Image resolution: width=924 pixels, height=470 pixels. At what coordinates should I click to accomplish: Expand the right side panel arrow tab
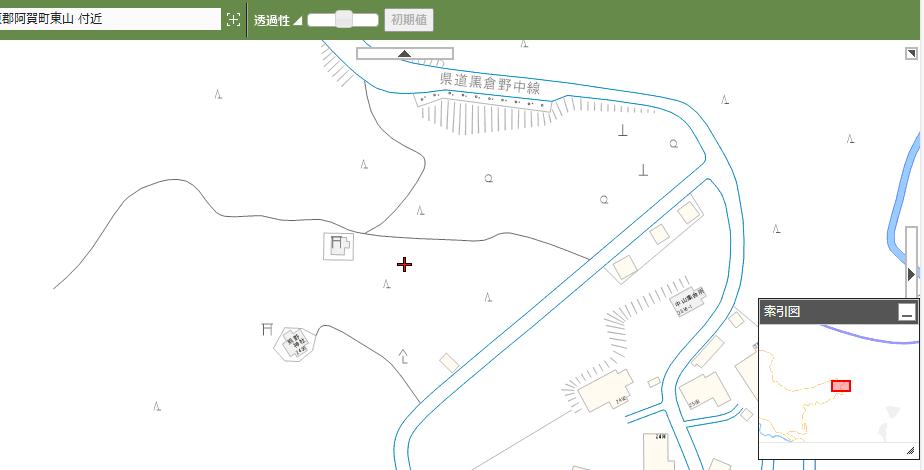(x=911, y=273)
